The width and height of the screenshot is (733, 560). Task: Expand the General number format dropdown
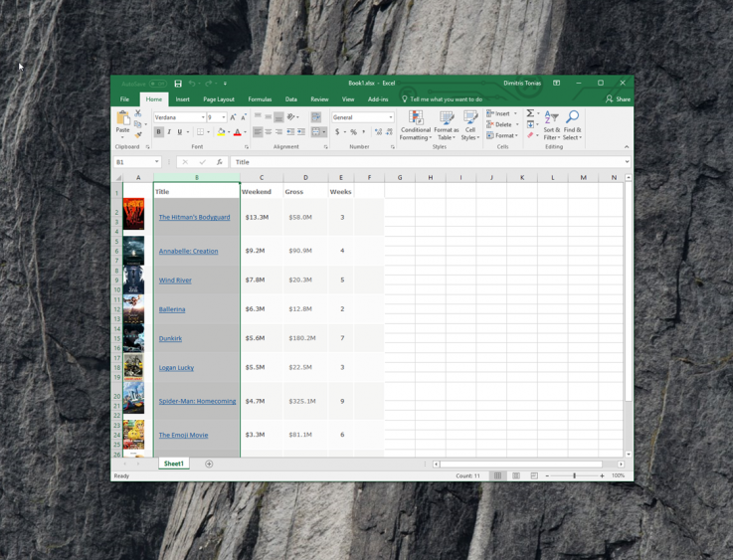tap(391, 117)
